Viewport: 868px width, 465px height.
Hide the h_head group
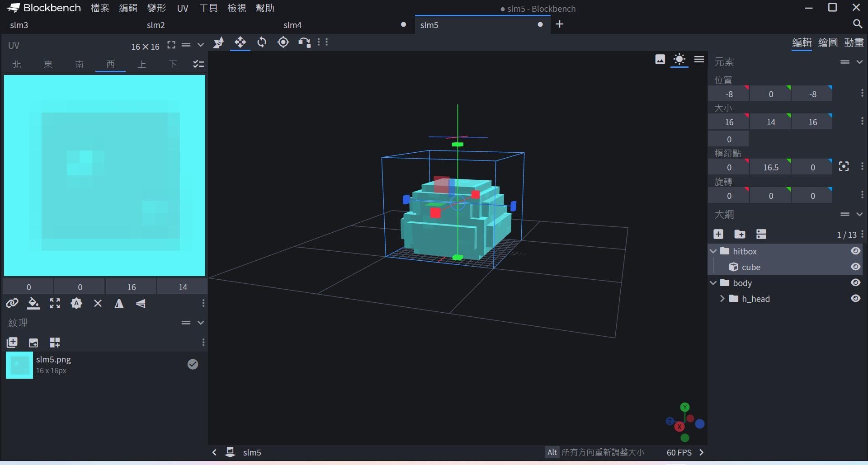click(855, 299)
